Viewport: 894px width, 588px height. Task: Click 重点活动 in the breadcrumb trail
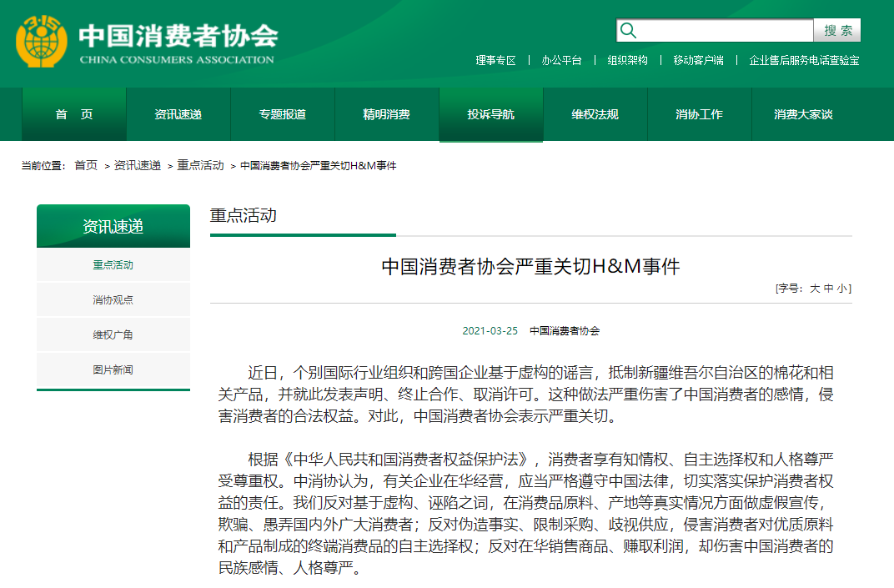tap(200, 165)
